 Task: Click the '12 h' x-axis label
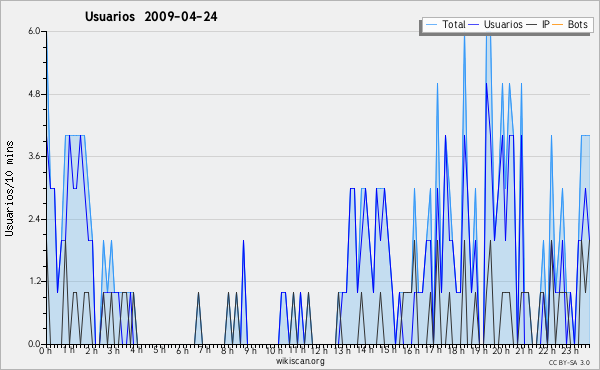click(319, 350)
